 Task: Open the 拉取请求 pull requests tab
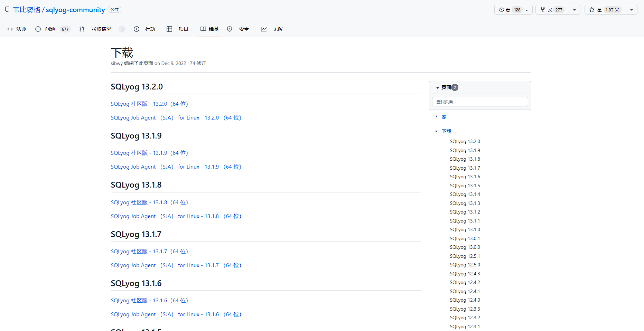(x=102, y=29)
